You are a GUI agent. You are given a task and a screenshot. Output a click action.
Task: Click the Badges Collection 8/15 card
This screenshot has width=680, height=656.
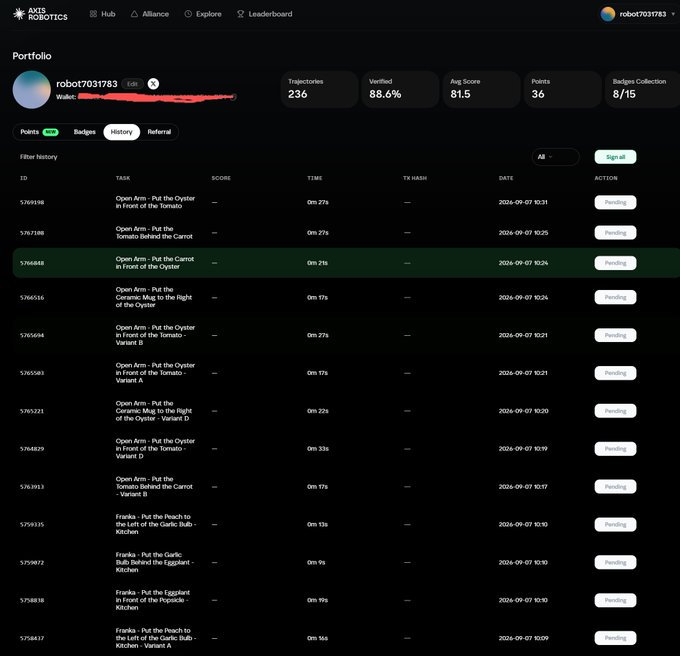tap(643, 89)
